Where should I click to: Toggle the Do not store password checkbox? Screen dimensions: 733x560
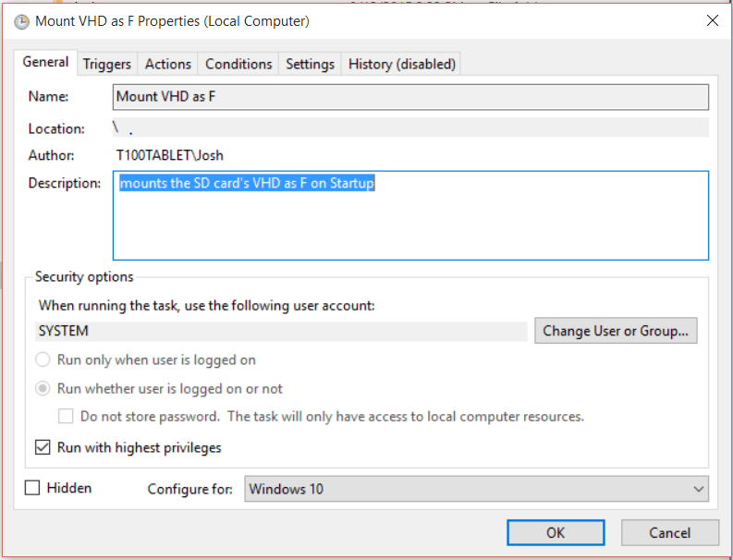pyautogui.click(x=66, y=417)
